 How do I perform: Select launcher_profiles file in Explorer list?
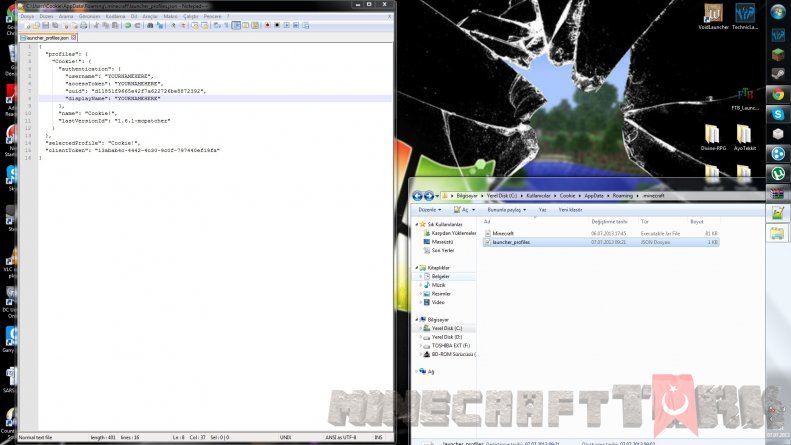coord(601,242)
